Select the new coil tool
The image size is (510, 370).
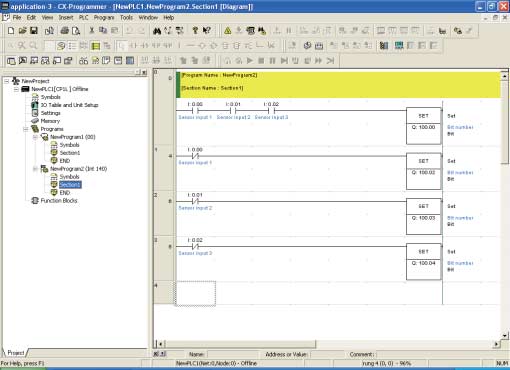202,46
